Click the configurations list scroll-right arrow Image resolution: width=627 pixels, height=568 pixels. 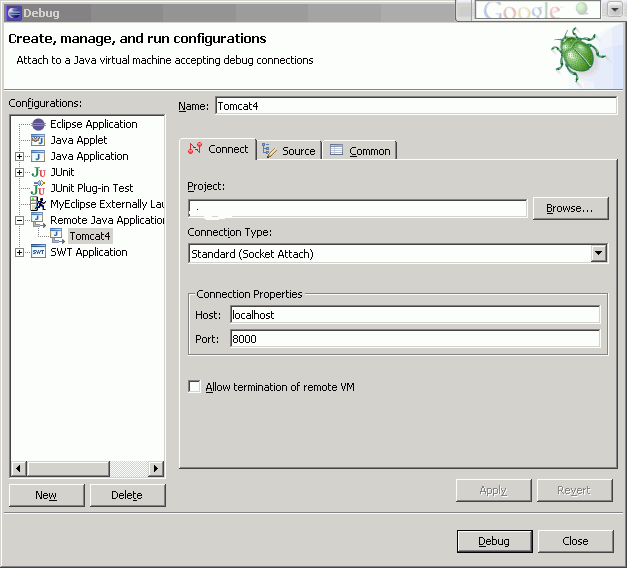click(156, 468)
